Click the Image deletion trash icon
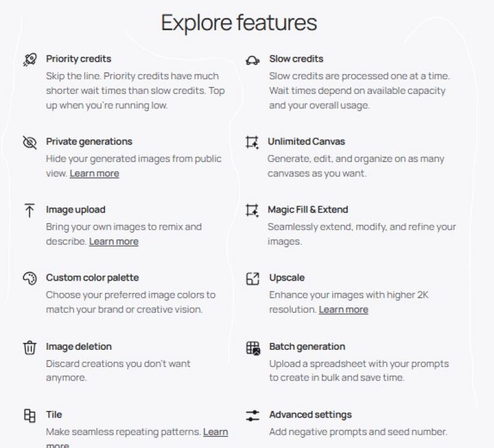Screen dimensions: 494x448 tap(30, 347)
